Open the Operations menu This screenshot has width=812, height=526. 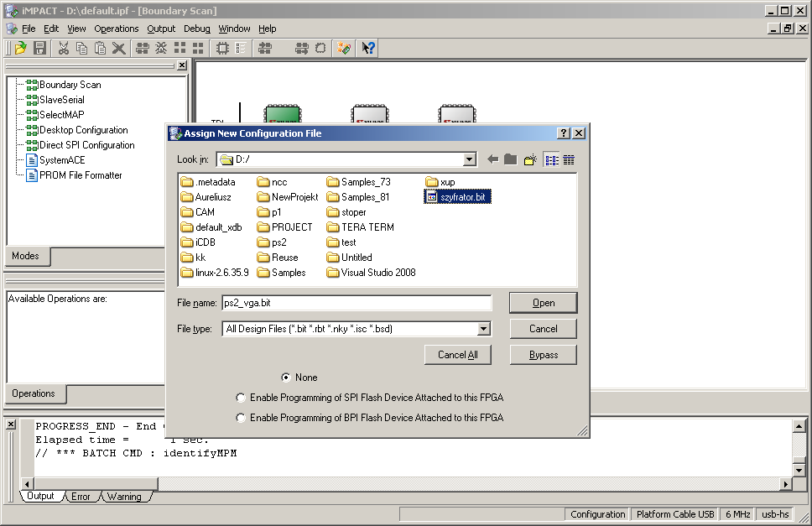pyautogui.click(x=116, y=29)
